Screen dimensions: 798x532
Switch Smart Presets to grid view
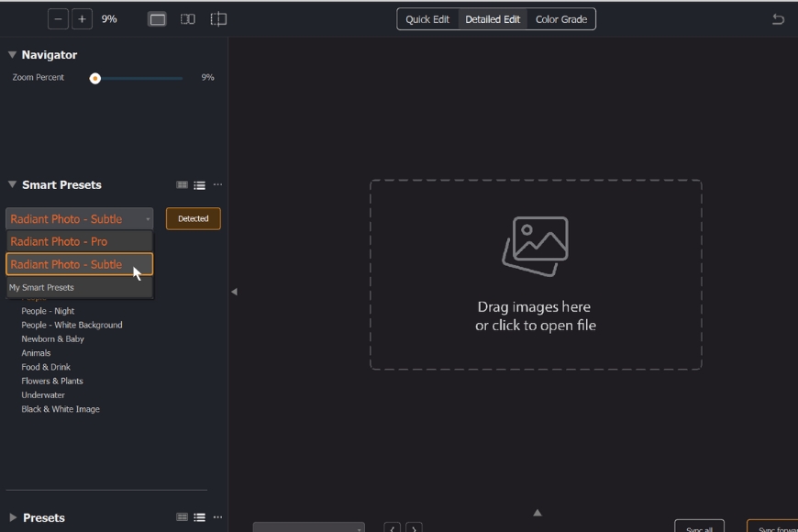tap(182, 184)
